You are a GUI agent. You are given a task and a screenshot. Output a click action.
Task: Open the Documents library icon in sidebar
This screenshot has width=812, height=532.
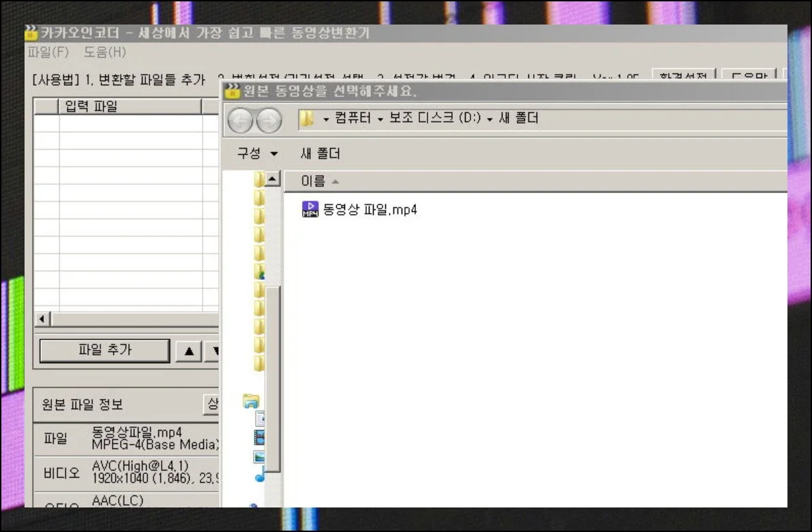click(260, 419)
